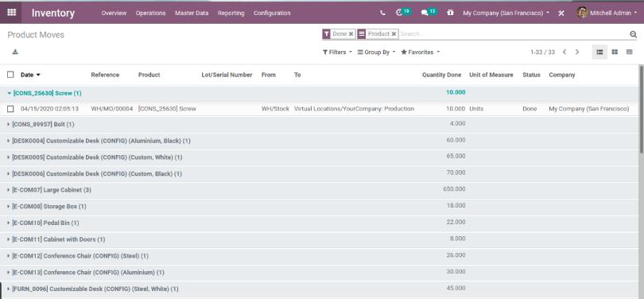Sort by the Date column header
Image resolution: width=644 pixels, height=299 pixels.
coord(30,75)
